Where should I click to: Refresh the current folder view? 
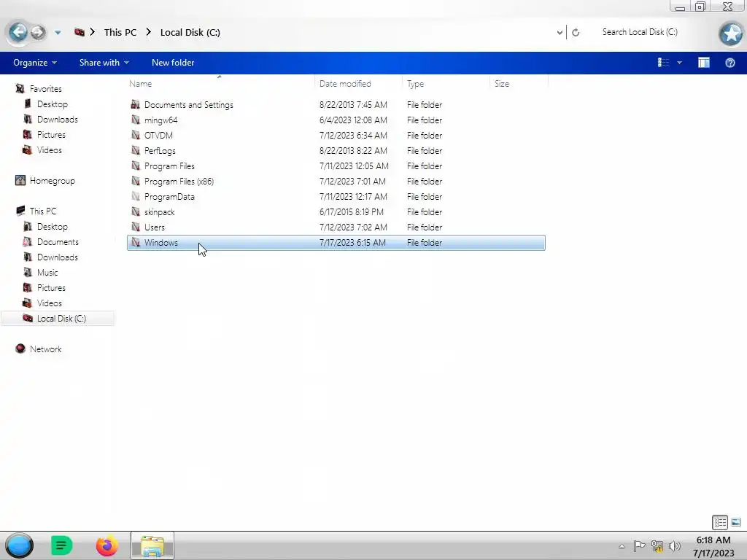tap(576, 32)
